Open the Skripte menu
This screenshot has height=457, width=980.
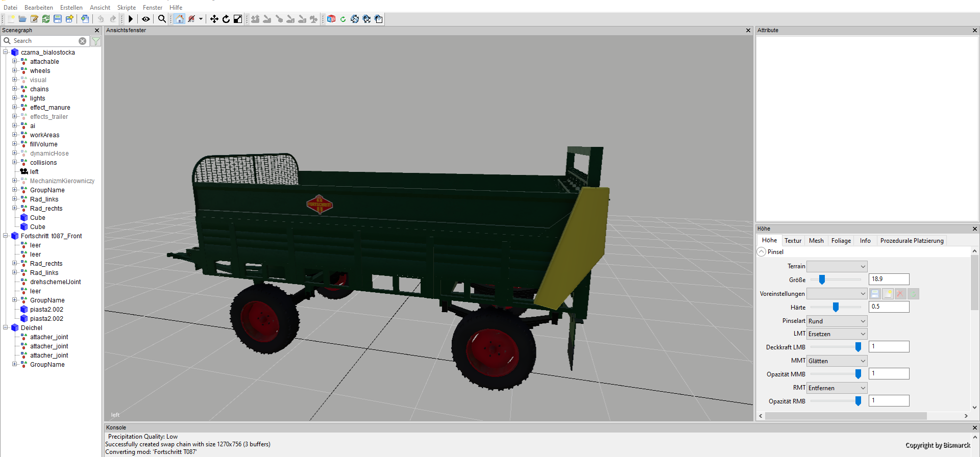127,7
